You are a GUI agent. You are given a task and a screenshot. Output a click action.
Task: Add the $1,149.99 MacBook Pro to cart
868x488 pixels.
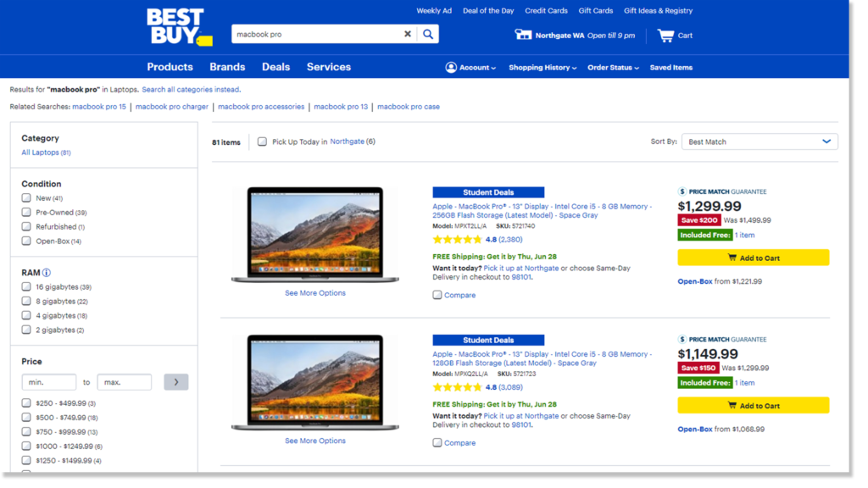(x=754, y=406)
